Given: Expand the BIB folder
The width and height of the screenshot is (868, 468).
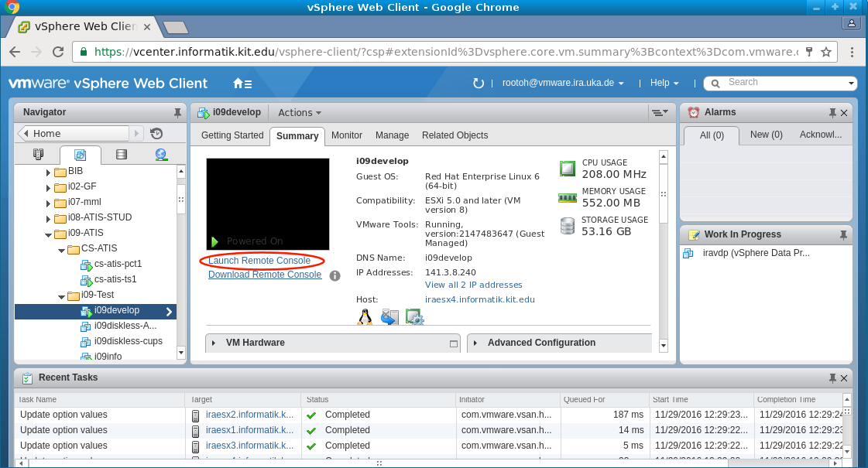Looking at the screenshot, I should coord(48,173).
